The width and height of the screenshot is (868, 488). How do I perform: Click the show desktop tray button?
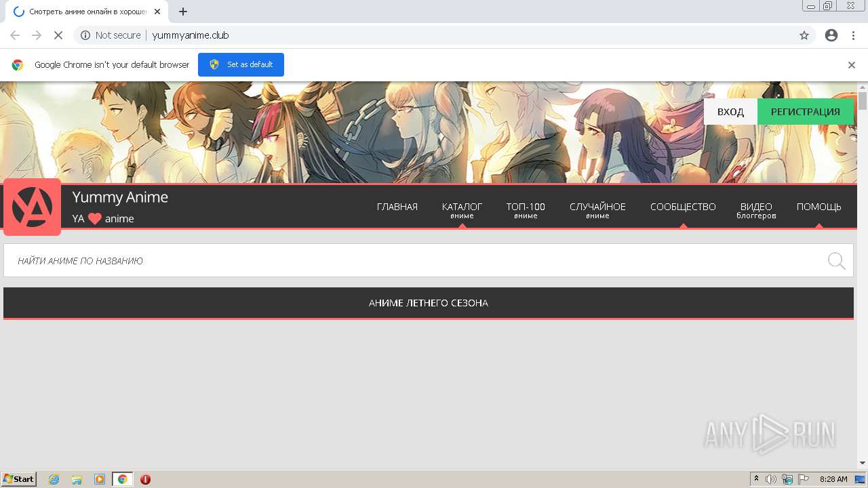coord(860,479)
